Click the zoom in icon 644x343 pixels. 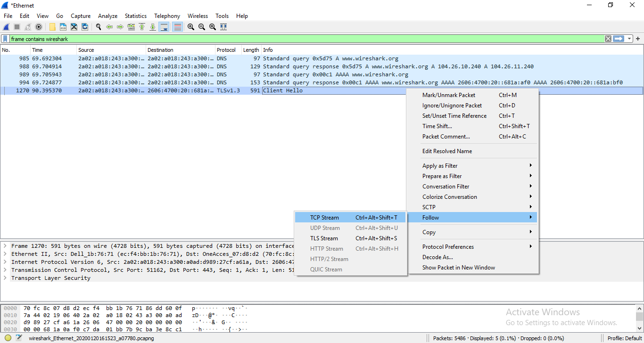pyautogui.click(x=191, y=27)
